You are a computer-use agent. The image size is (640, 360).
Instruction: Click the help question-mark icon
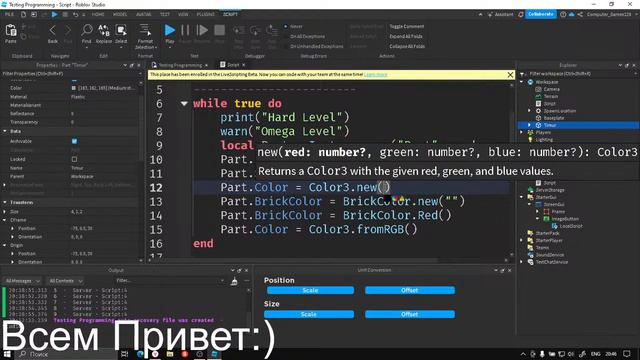pyautogui.click(x=563, y=14)
